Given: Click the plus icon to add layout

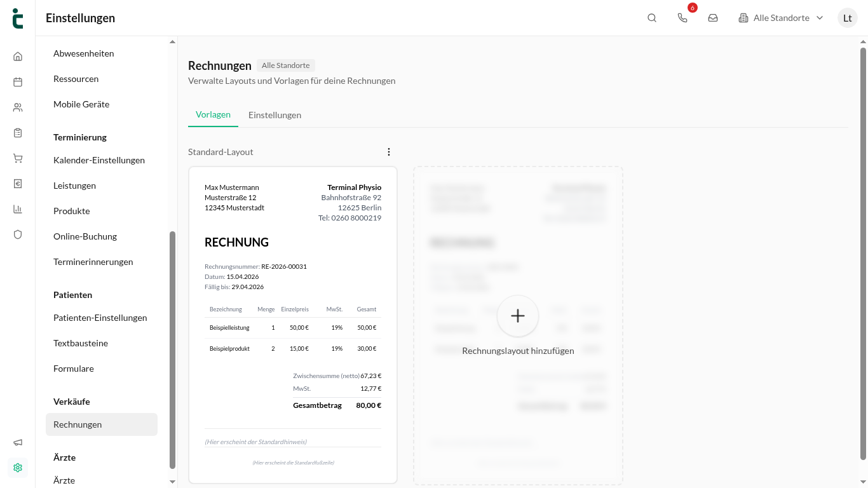Looking at the screenshot, I should pyautogui.click(x=518, y=316).
